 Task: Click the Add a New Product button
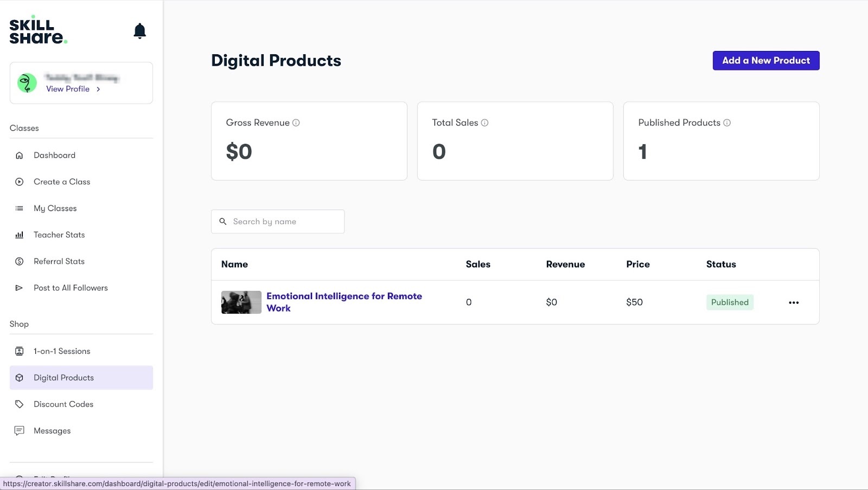[766, 61]
